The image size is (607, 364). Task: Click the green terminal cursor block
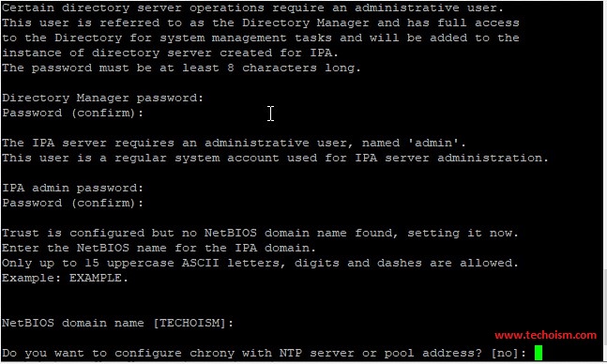click(539, 353)
